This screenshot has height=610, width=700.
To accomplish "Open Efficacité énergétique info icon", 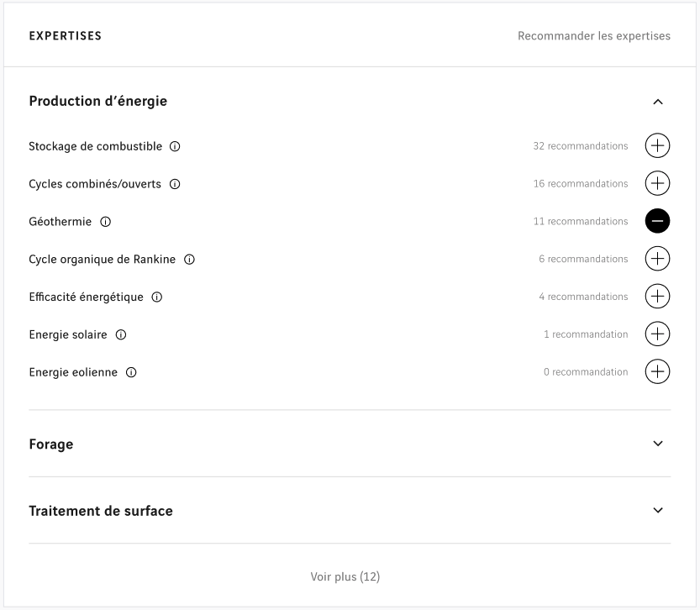I will point(156,297).
